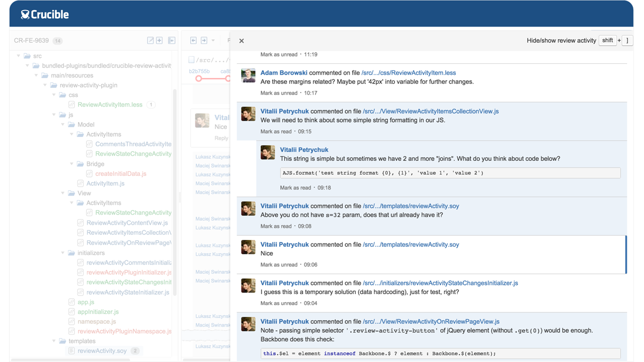Select appInitializer.js in file tree

coord(98,312)
